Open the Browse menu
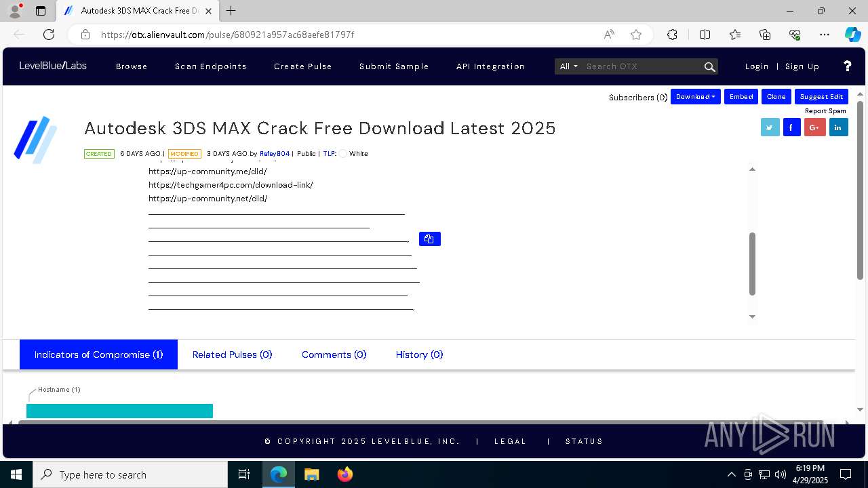Screen dimensions: 868x488 [x=132, y=66]
